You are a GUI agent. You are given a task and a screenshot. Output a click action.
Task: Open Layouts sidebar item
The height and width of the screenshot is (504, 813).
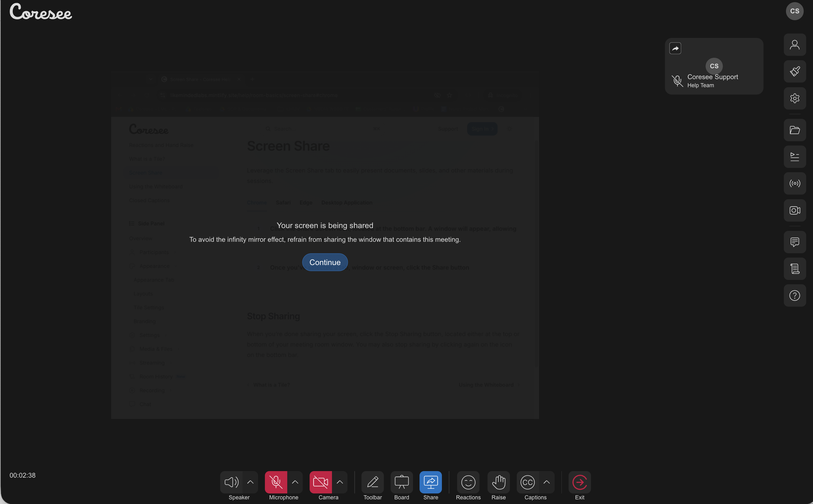tap(143, 294)
